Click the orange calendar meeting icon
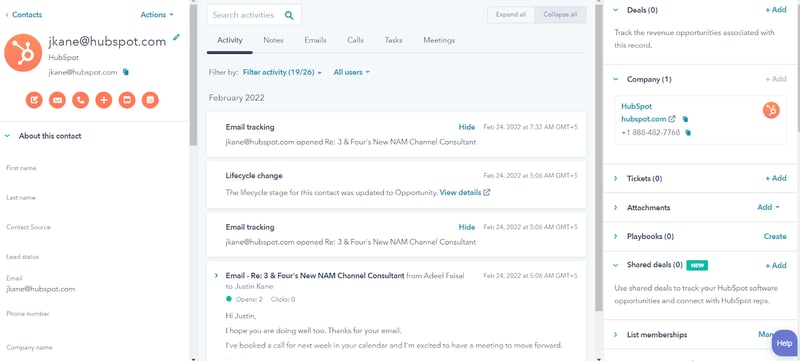The width and height of the screenshot is (800, 361). coord(150,100)
